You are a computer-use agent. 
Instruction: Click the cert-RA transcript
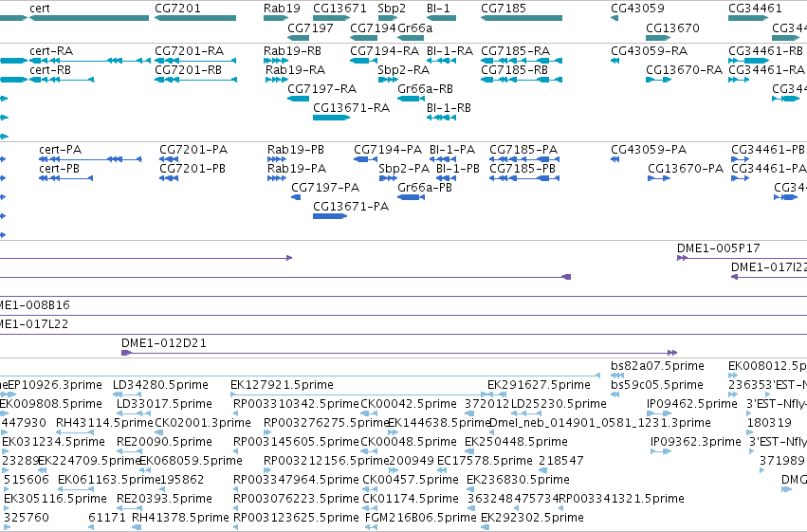pyautogui.click(x=90, y=61)
